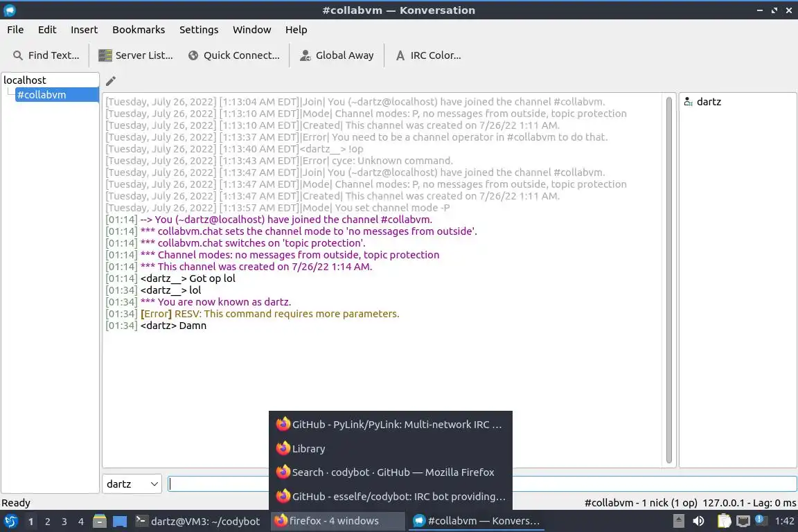Click the chat log vertical scrollbar
798x532 pixels.
click(668, 280)
